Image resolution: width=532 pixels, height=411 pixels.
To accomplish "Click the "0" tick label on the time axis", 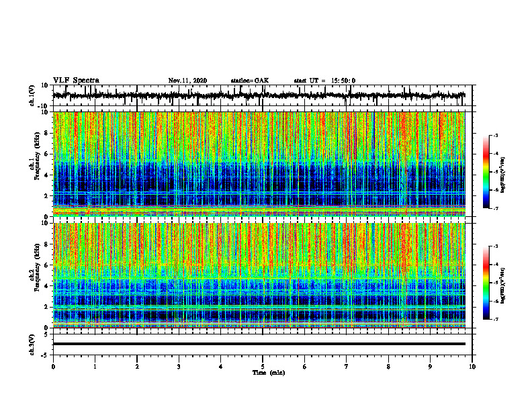I will [53, 367].
